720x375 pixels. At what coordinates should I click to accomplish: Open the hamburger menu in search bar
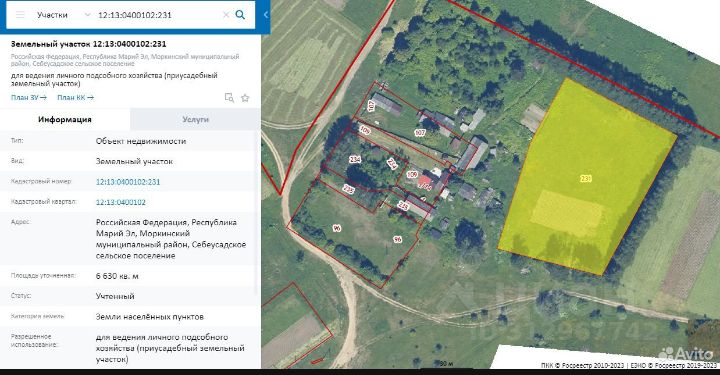click(20, 15)
